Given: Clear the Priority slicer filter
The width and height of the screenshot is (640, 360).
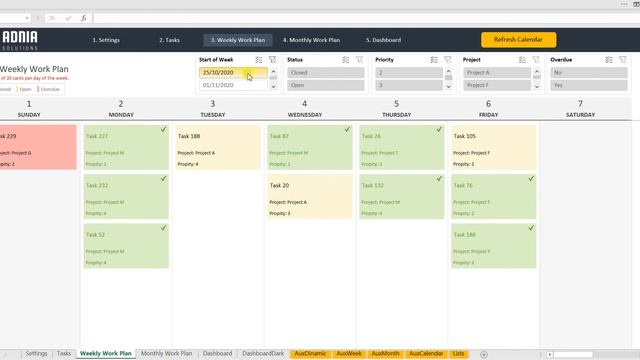Looking at the screenshot, I should click(448, 60).
